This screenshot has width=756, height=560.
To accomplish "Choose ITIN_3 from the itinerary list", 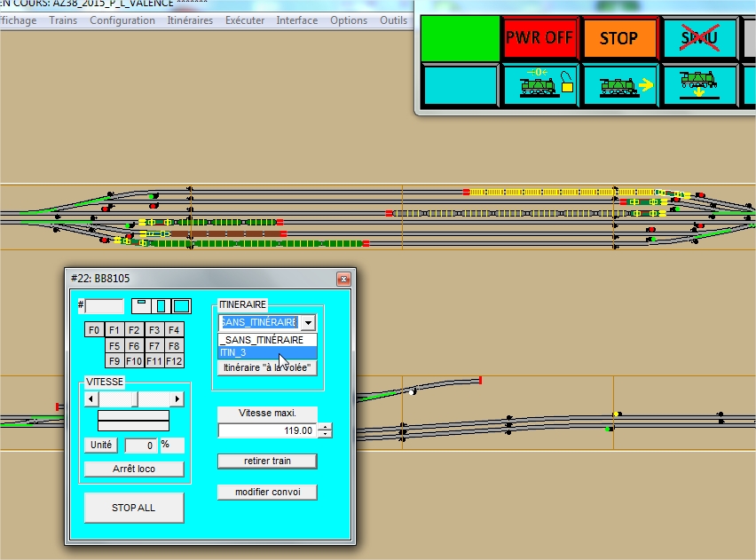I will tap(268, 352).
